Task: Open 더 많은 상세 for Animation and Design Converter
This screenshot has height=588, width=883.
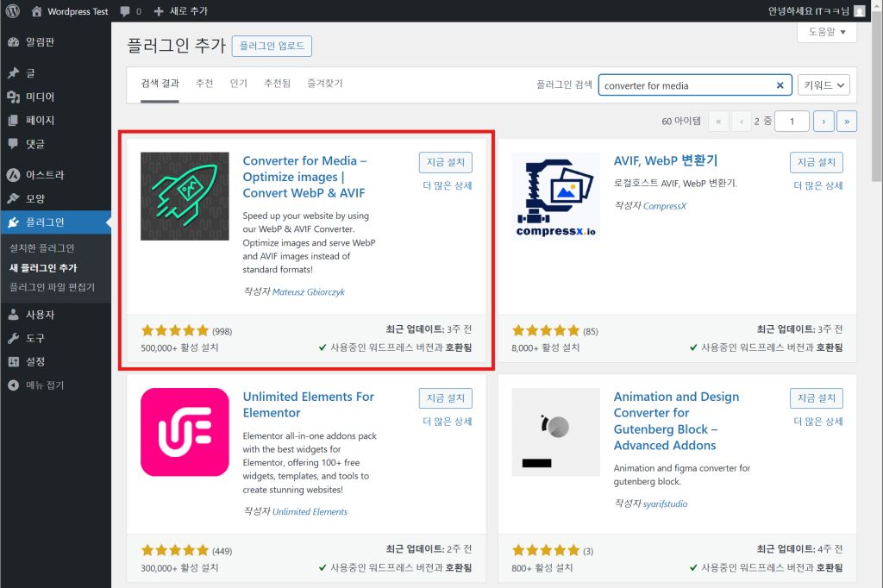Action: coord(818,422)
